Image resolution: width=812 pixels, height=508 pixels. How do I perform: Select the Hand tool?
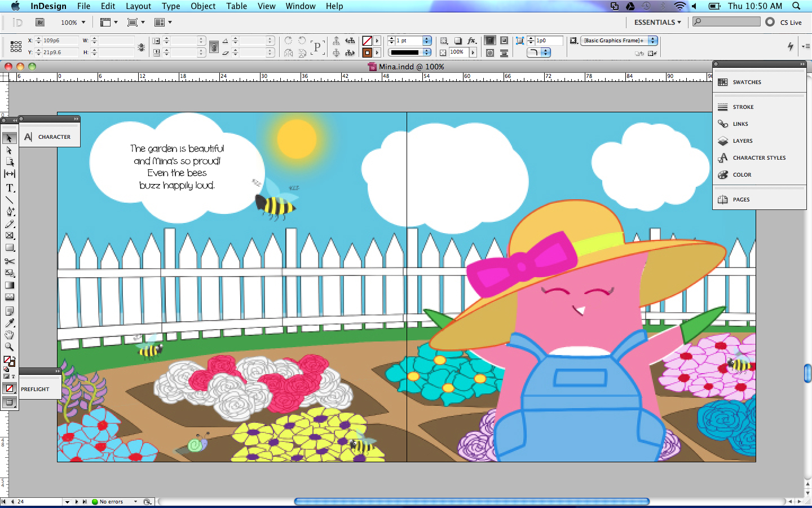tap(10, 335)
